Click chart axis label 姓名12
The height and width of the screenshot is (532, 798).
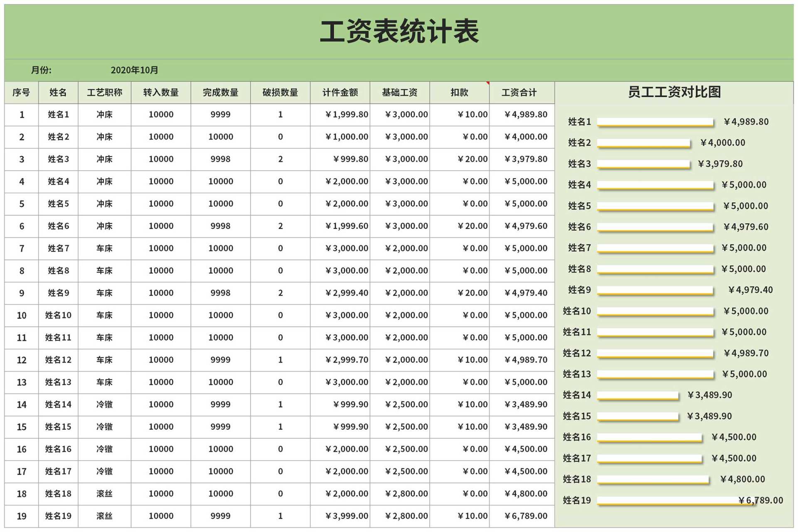576,353
